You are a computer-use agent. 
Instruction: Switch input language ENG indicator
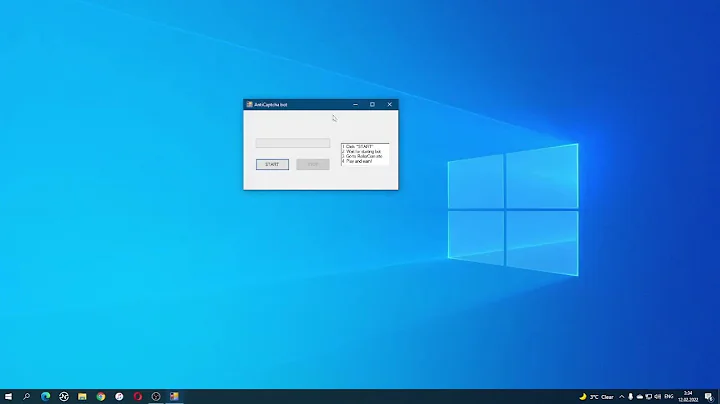[x=669, y=397]
